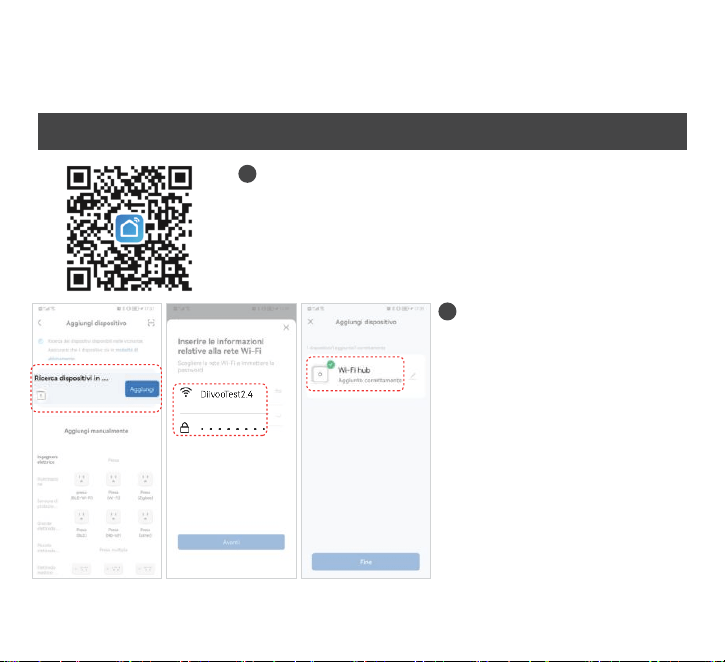Screen dimensions: 725x662
Task: Focus the dotted password field
Action: 233,429
